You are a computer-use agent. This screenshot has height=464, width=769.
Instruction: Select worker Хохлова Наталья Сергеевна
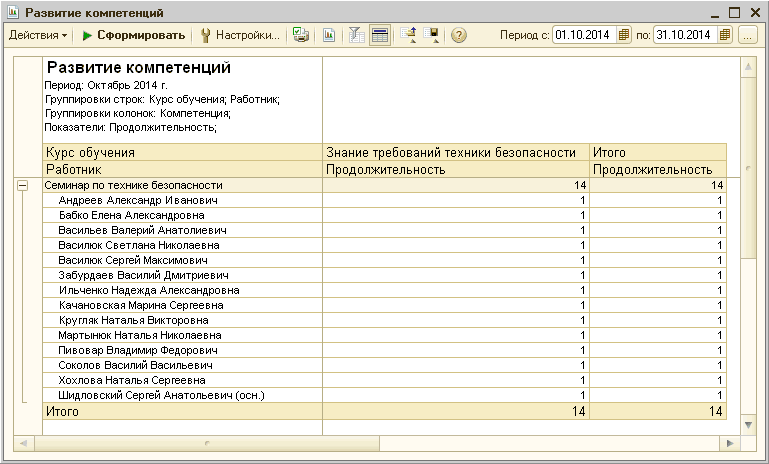[182, 380]
